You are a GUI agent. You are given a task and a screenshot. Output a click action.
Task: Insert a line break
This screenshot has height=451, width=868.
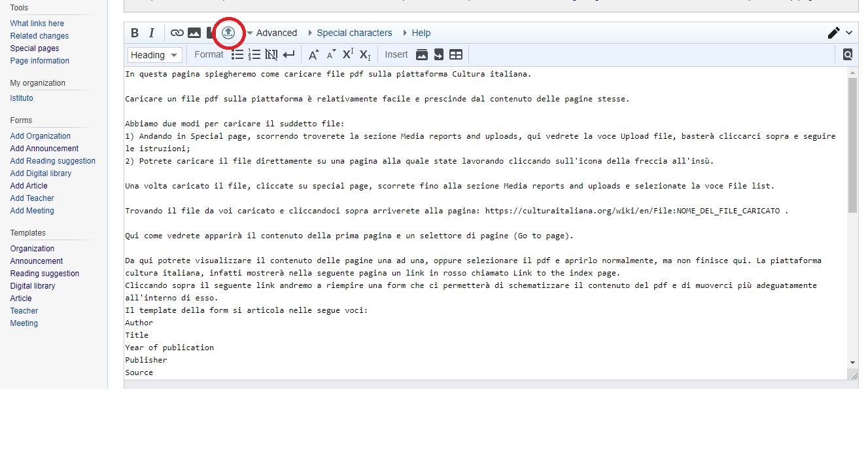point(288,55)
